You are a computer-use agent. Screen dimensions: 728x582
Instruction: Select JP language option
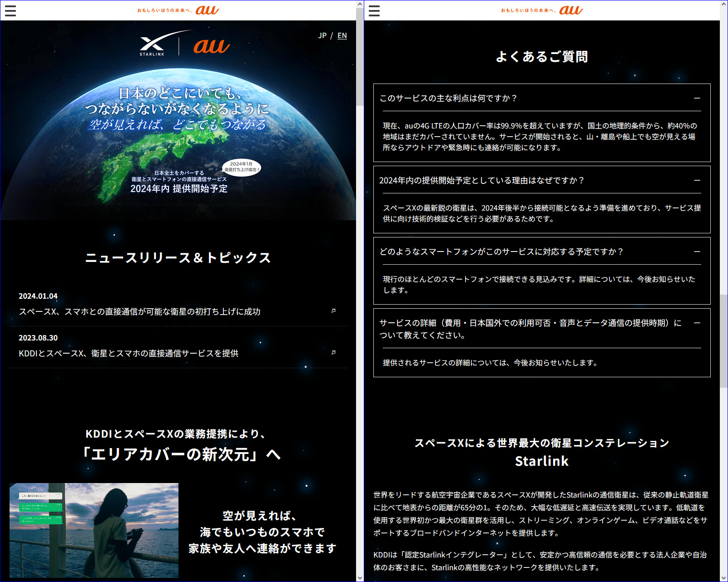(x=322, y=35)
